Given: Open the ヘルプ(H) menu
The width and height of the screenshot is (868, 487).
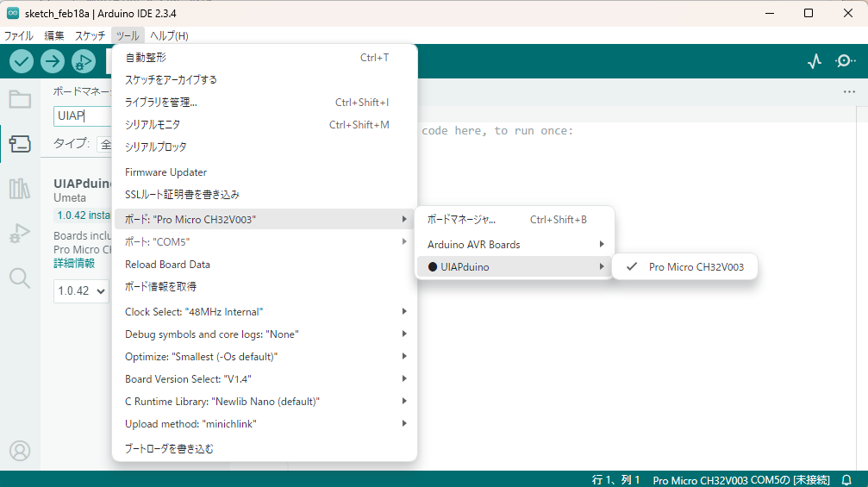Looking at the screenshot, I should click(169, 35).
